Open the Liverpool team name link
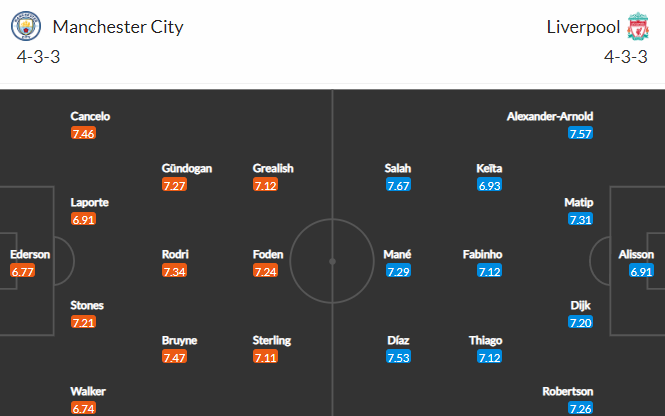665x416 pixels. point(583,27)
